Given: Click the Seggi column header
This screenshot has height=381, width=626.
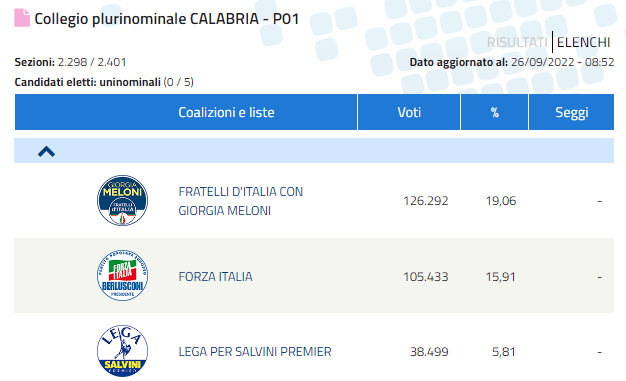Looking at the screenshot, I should point(571,112).
